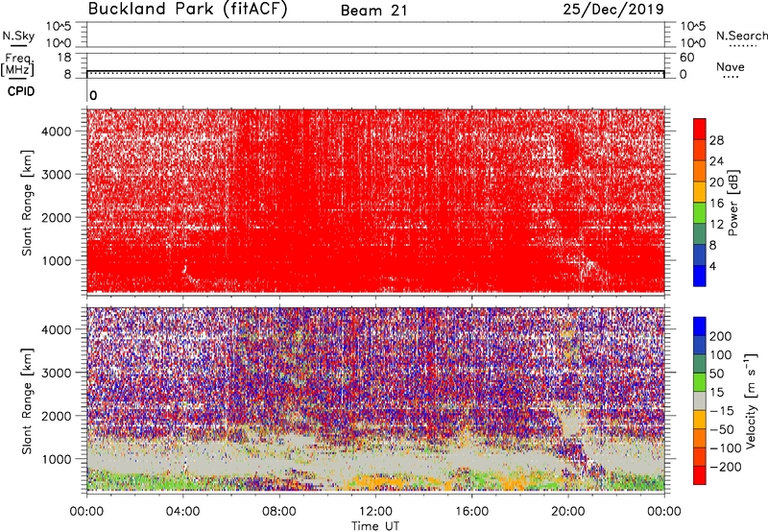
Task: Select Slant Range [km] label of velocity panel
Action: pos(27,400)
